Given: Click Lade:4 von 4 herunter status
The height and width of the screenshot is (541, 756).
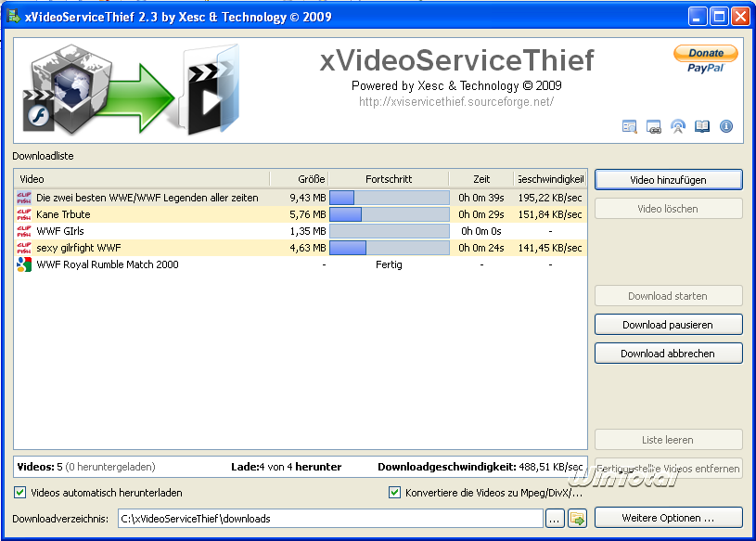Looking at the screenshot, I should (x=286, y=467).
